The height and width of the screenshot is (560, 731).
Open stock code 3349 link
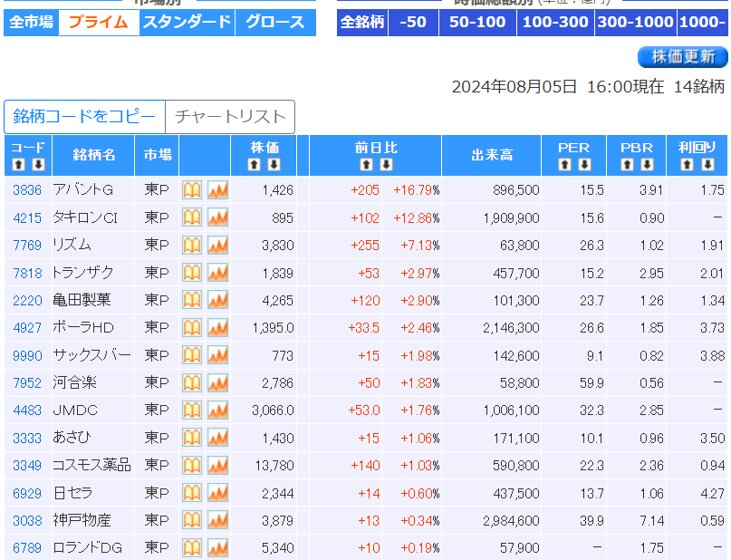[27, 466]
